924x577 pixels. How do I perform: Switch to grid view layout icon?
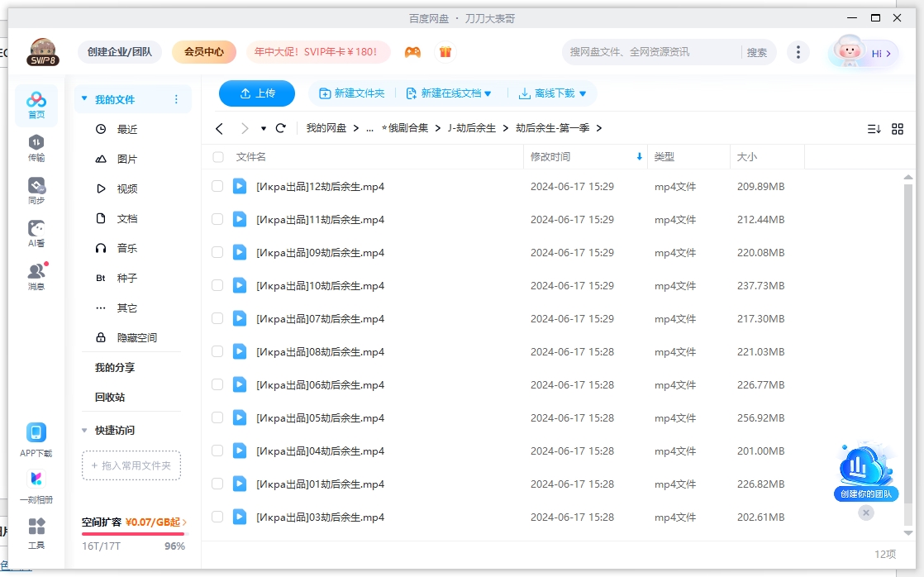coord(898,129)
